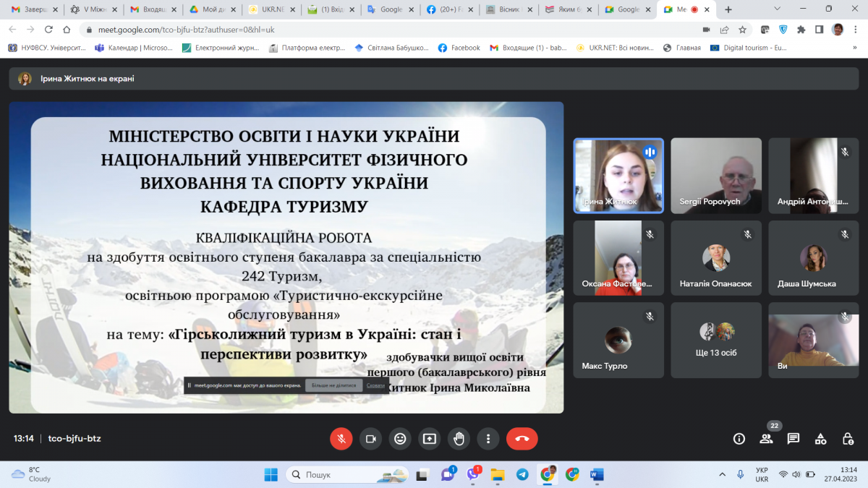Click the present screen icon
Image resolution: width=868 pixels, height=488 pixels.
pos(430,438)
